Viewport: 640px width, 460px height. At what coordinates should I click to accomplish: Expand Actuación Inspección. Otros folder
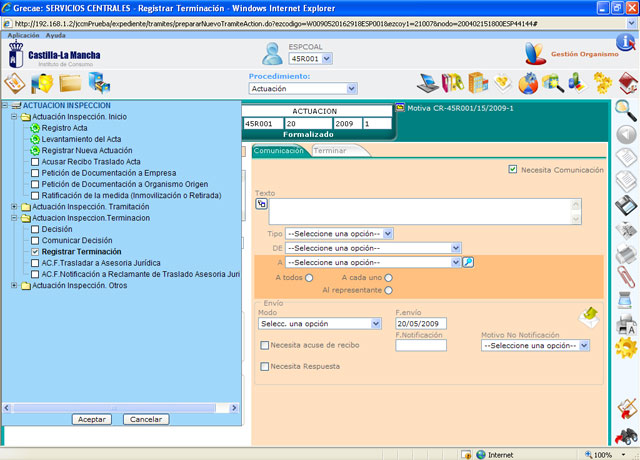click(x=14, y=285)
